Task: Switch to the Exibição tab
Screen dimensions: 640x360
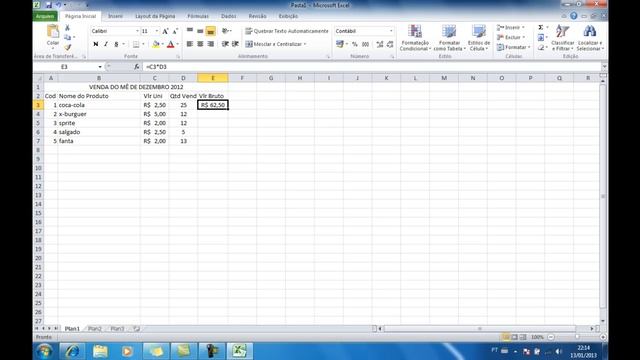Action: click(288, 16)
